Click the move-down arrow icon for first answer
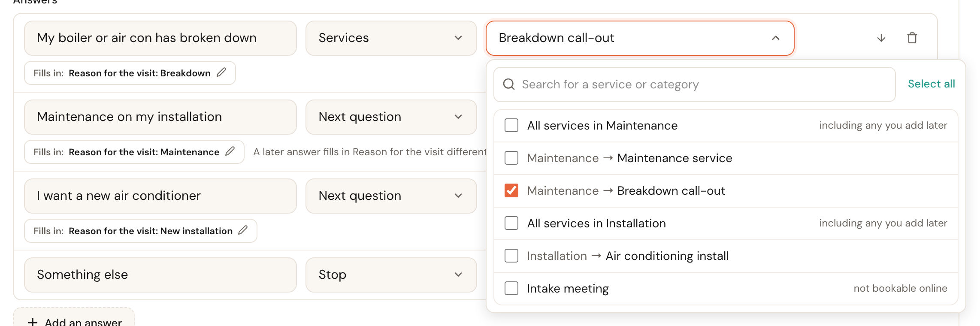Screen dimensions: 980x326 pos(881,38)
